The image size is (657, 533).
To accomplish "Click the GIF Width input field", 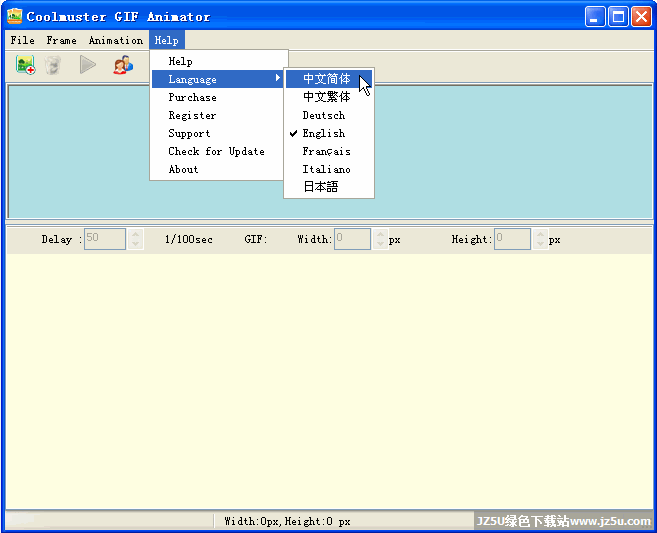I will tap(352, 239).
